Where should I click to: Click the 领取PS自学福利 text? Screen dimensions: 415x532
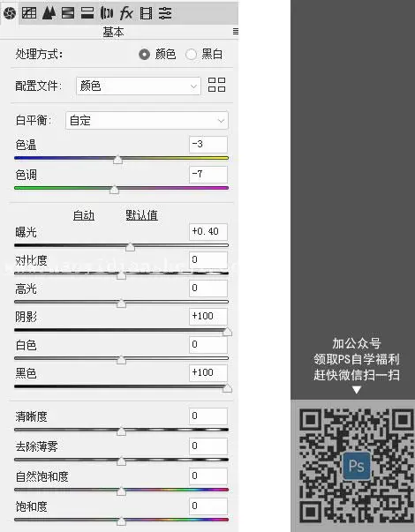click(x=357, y=359)
